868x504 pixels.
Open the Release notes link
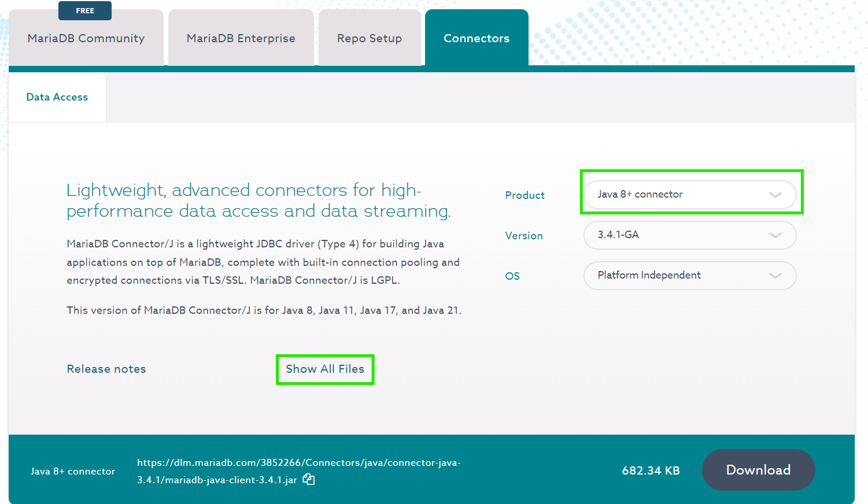click(x=106, y=369)
